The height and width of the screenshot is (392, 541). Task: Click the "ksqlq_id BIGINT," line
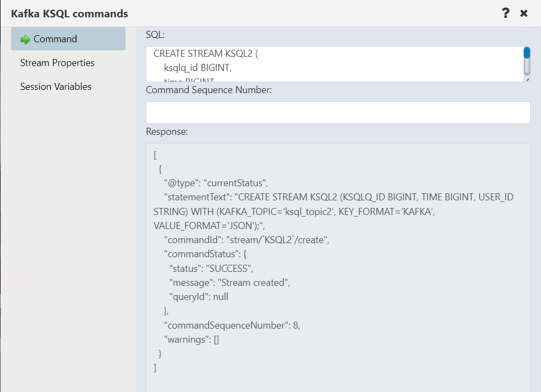pos(198,68)
